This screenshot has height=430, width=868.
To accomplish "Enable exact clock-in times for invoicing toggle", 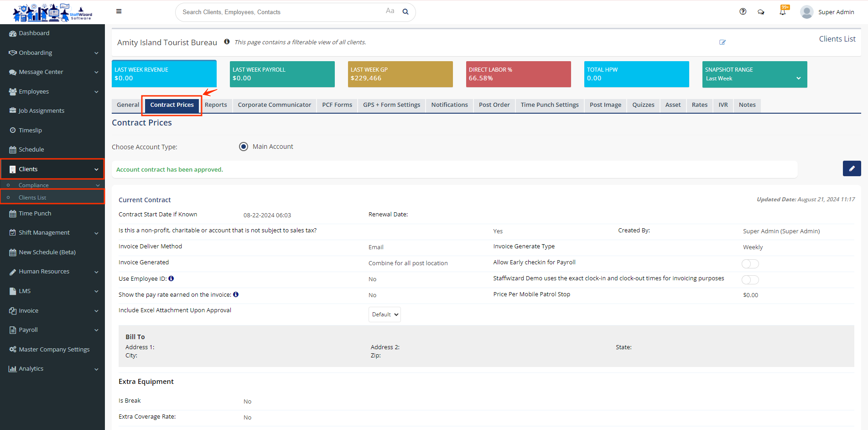I will [x=750, y=280].
